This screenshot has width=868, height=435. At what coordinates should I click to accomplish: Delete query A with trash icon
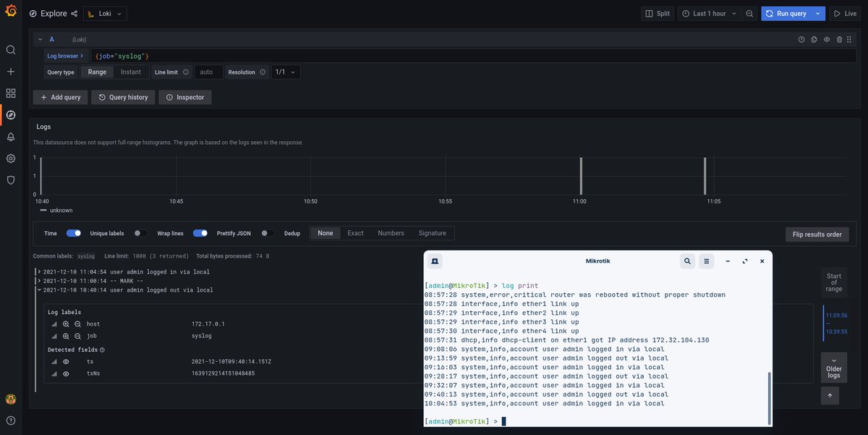[x=839, y=39]
